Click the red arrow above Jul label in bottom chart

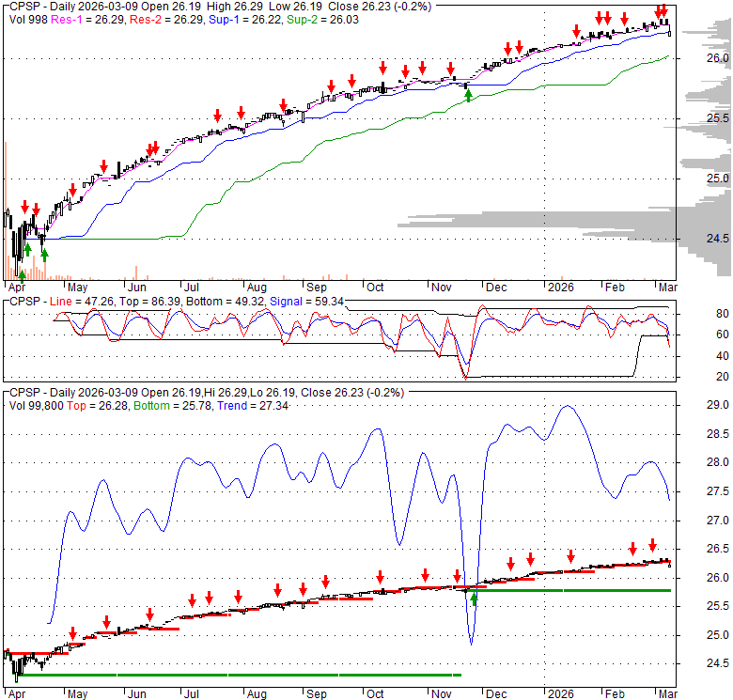click(x=192, y=601)
